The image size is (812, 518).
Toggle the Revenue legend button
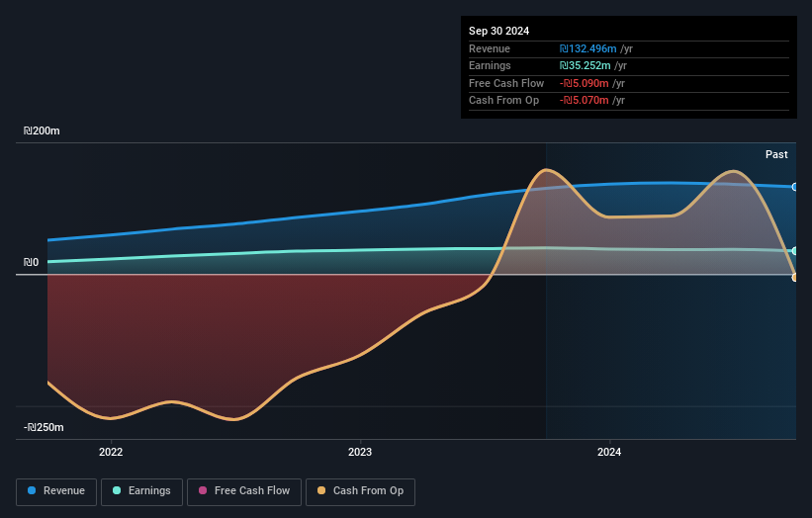click(56, 491)
